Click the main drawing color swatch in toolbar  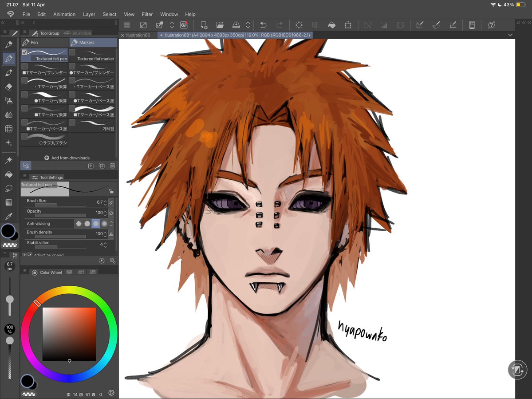[x=8, y=231]
